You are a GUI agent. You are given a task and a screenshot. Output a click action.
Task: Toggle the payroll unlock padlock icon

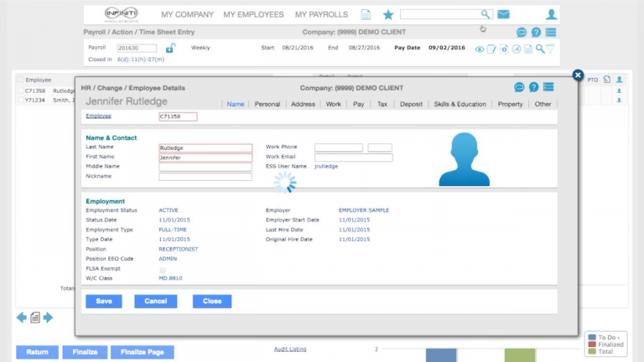170,48
